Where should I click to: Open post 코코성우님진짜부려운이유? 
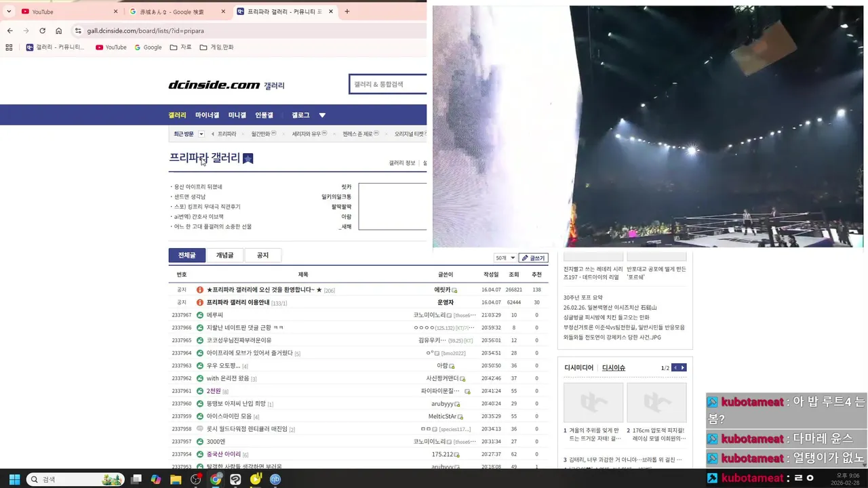239,340
